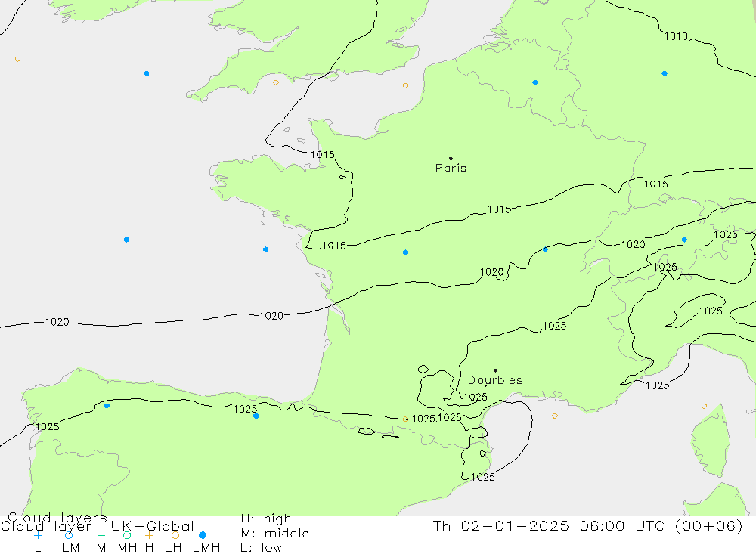Image resolution: width=756 pixels, height=554 pixels.
Task: Click the orange circle marker over southwest England
Action: 276,82
